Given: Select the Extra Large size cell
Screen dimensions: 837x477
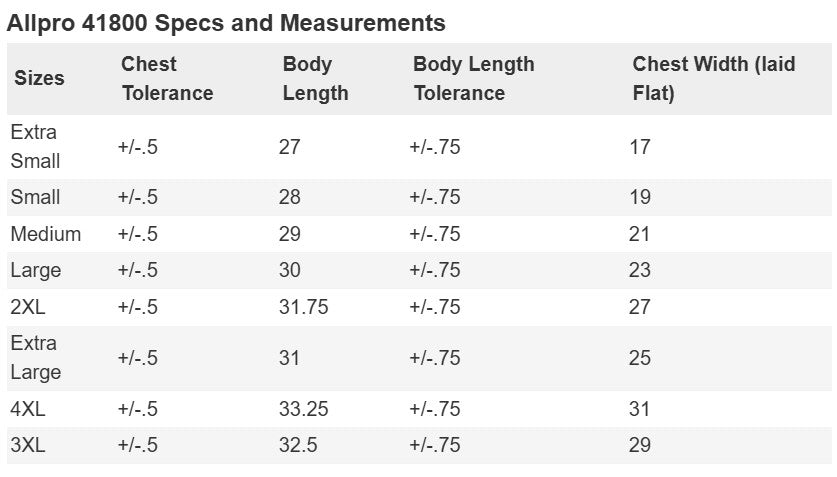Looking at the screenshot, I should click(x=36, y=358).
